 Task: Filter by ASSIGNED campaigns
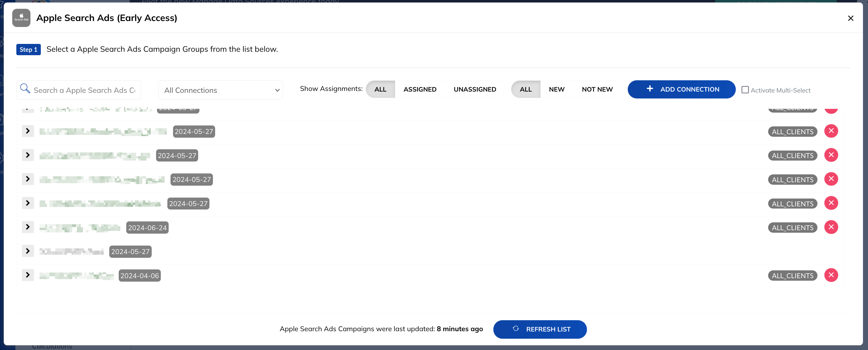click(420, 89)
